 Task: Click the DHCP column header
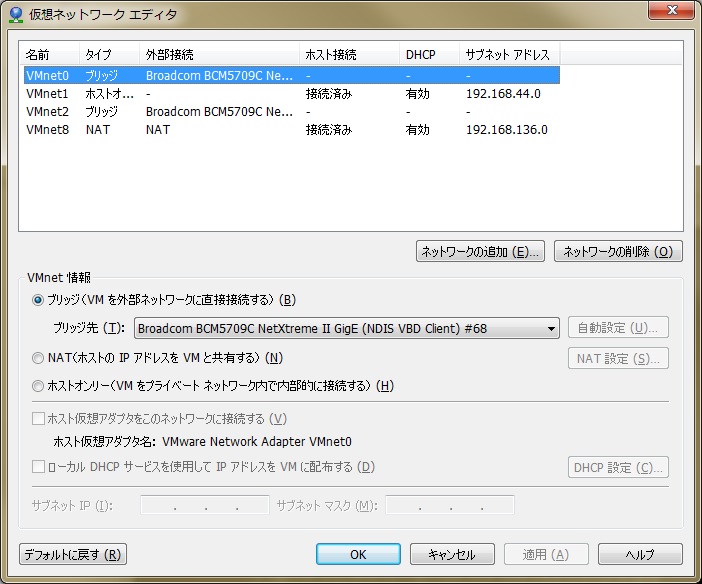pos(429,55)
